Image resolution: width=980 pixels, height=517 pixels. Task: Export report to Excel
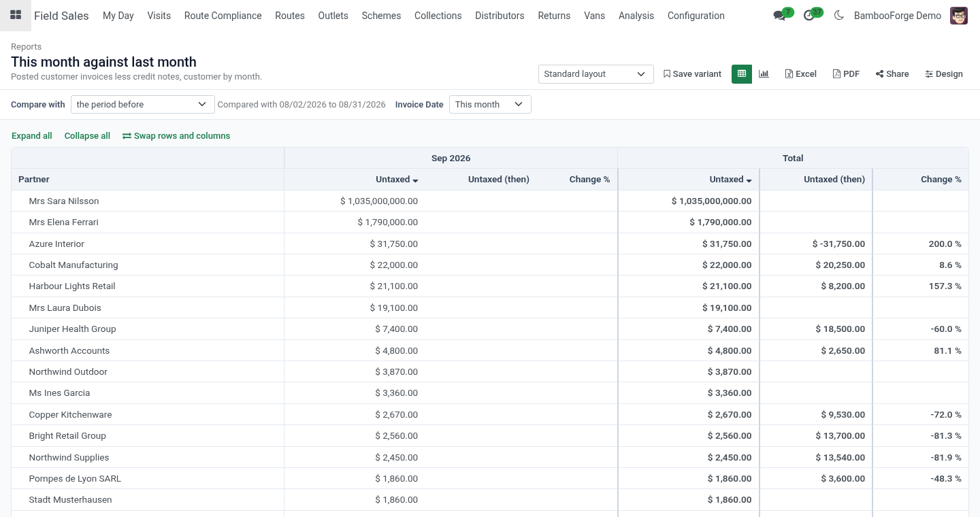(800, 74)
